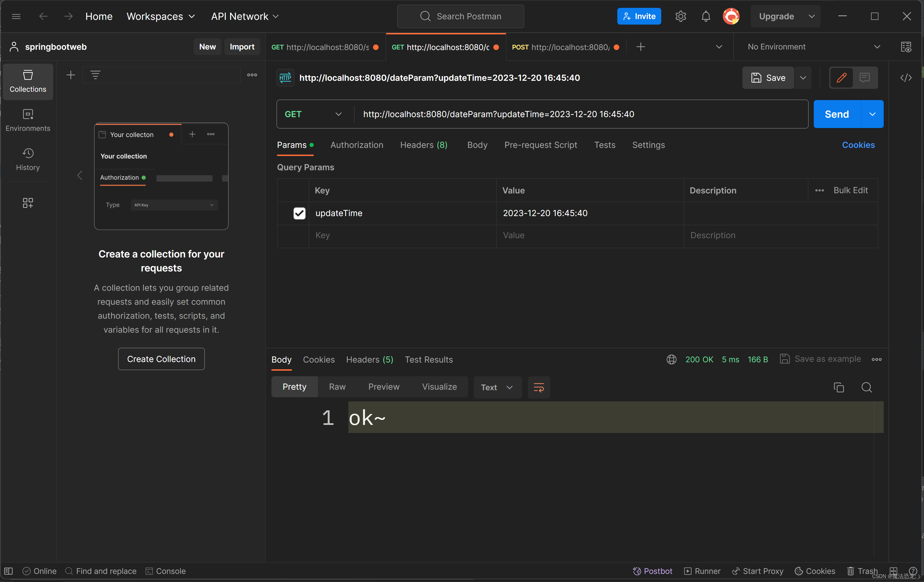924x582 pixels.
Task: Click the comments icon beside edit pencil
Action: (x=864, y=78)
